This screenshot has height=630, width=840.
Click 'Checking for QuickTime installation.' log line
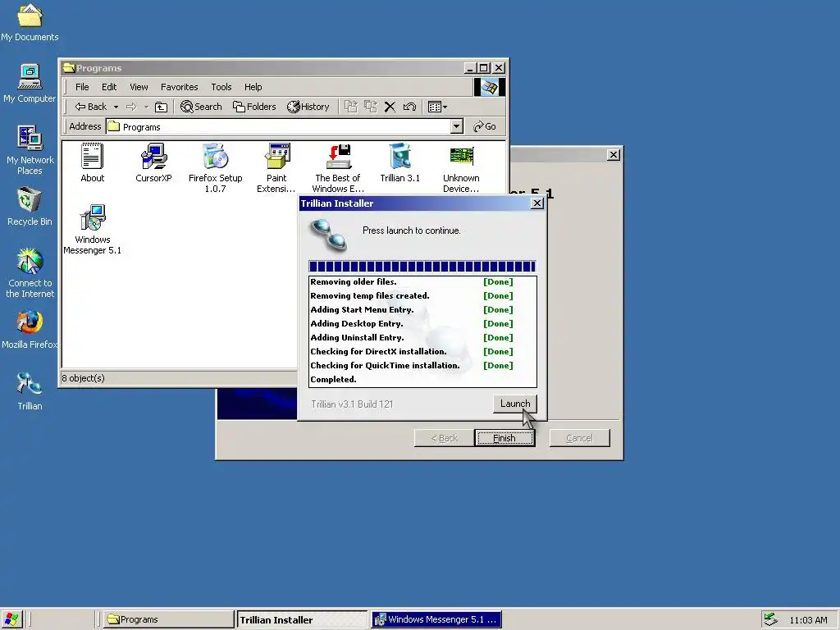coord(386,365)
